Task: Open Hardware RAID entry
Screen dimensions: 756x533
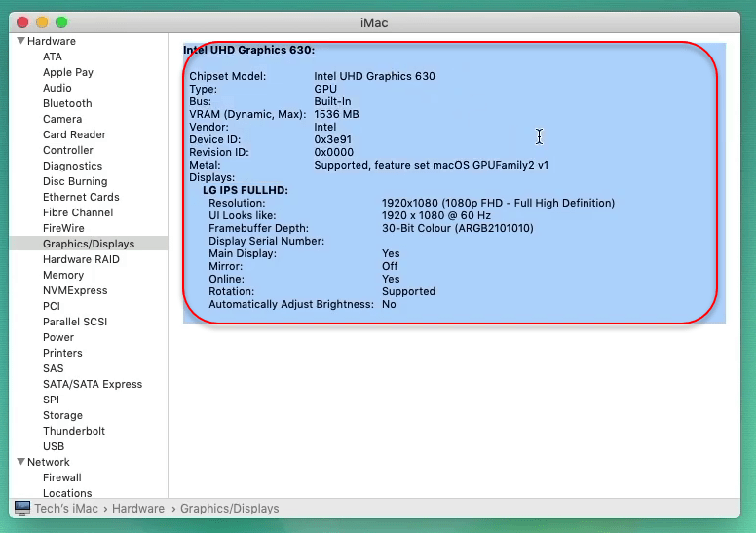Action: click(x=81, y=259)
